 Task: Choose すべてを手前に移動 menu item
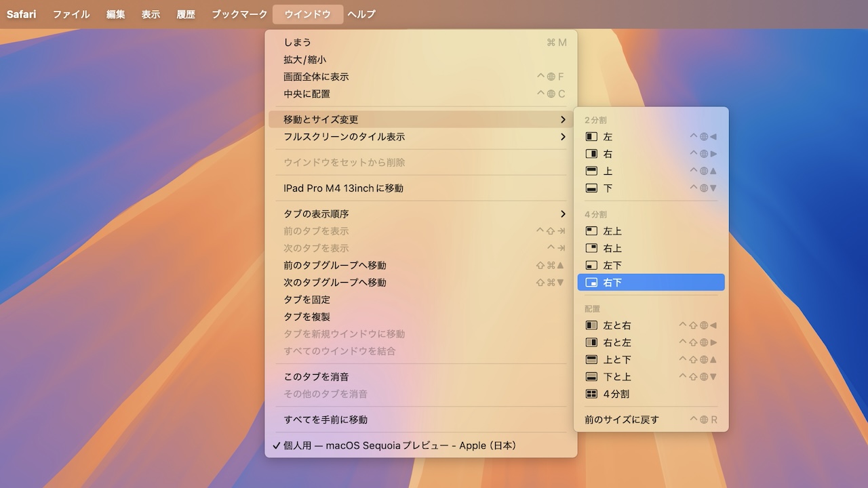click(x=421, y=420)
